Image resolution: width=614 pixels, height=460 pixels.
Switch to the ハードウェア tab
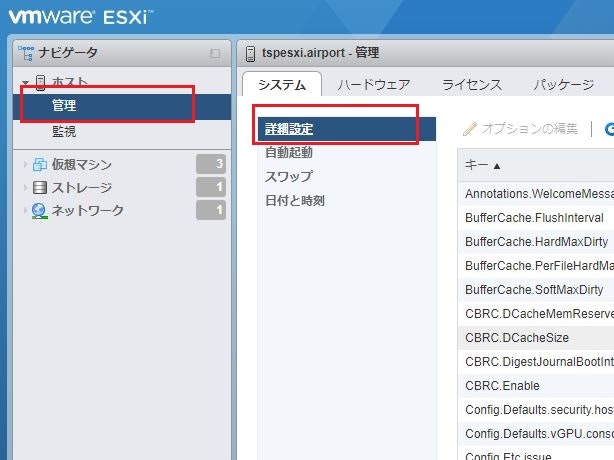tap(374, 84)
